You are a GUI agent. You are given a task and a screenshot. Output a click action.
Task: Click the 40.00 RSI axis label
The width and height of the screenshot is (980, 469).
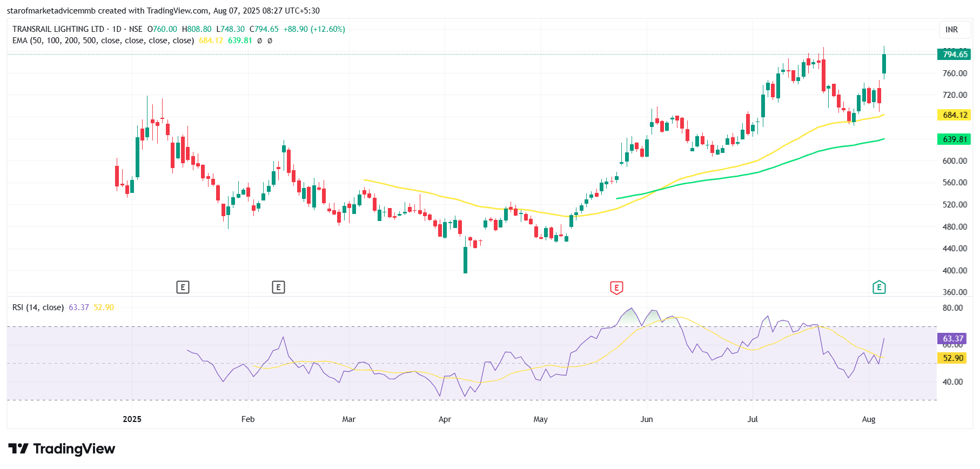[953, 382]
